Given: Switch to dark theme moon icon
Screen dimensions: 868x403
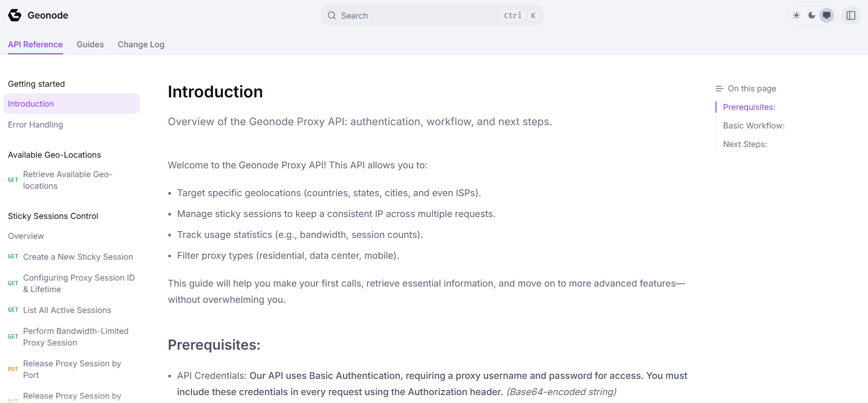Looking at the screenshot, I should [812, 15].
